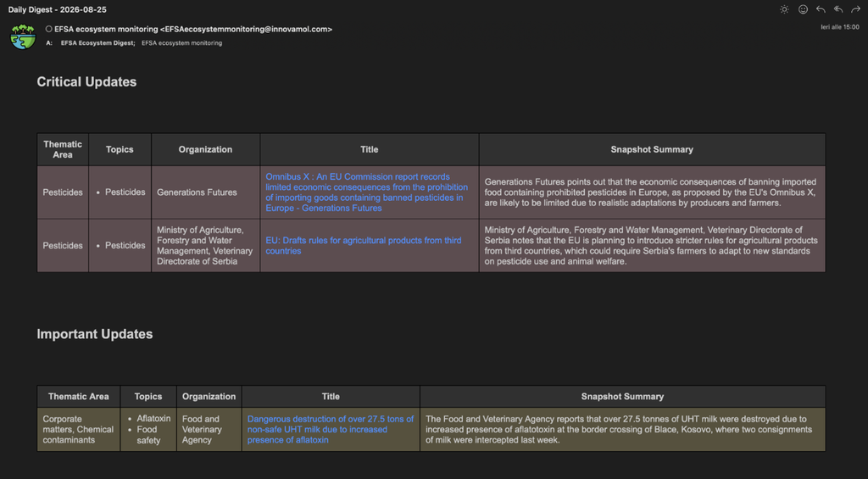Viewport: 868px width, 479px height.
Task: Click Topics header in Critical Updates table
Action: click(120, 149)
